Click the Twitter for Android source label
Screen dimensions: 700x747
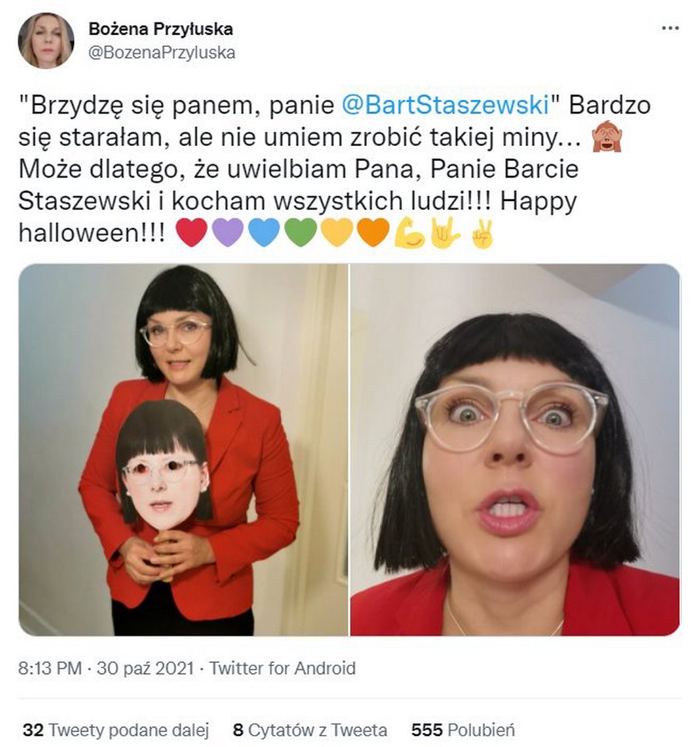(x=282, y=668)
